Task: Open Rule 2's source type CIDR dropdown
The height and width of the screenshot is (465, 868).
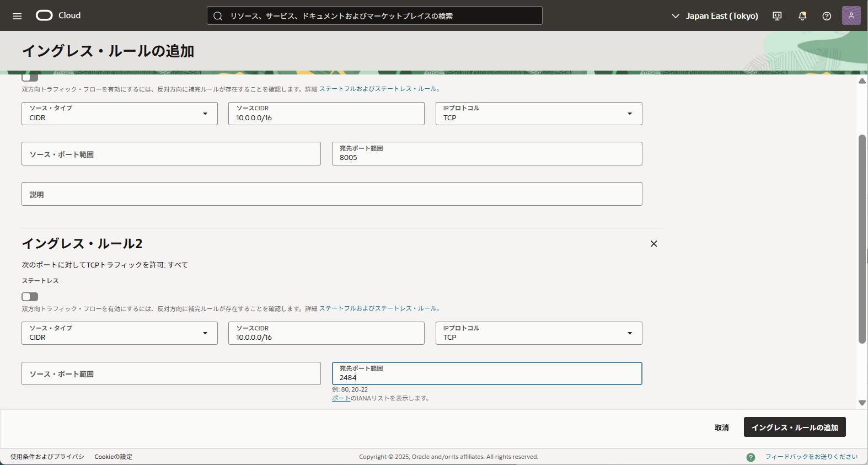Action: click(120, 333)
